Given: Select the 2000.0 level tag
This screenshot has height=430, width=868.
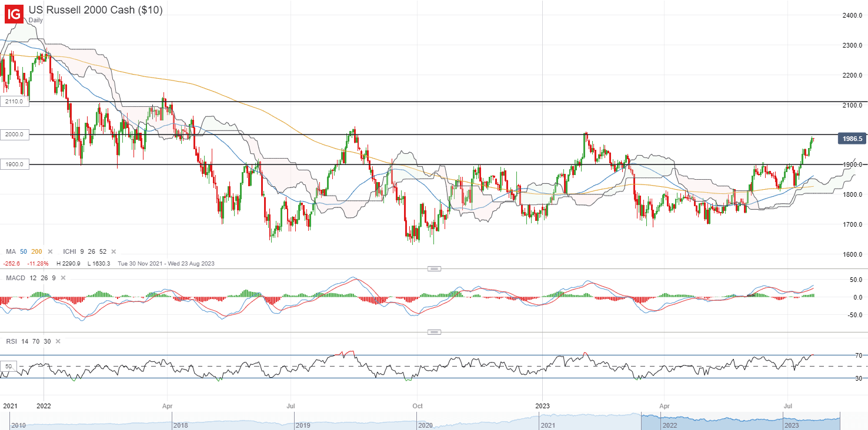Looking at the screenshot, I should click(x=14, y=135).
